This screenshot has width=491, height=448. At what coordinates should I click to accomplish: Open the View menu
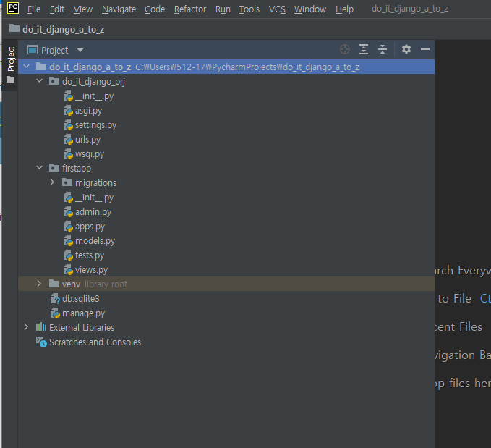[83, 9]
